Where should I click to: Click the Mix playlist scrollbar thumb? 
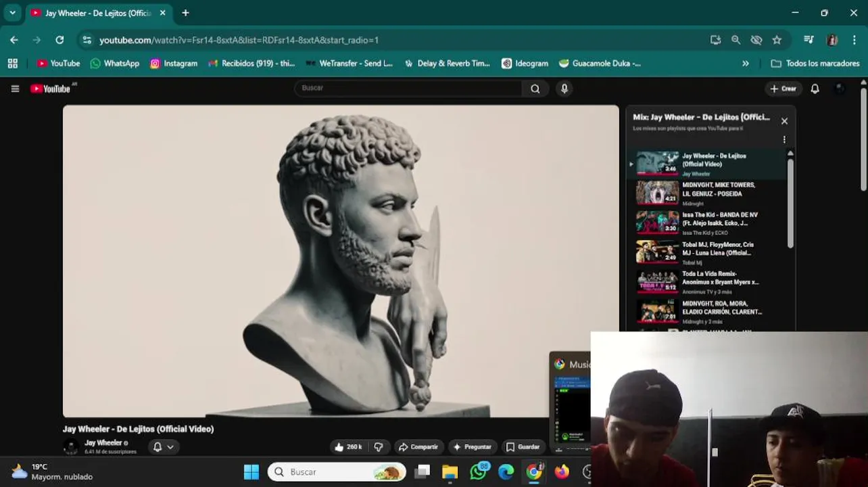790,203
